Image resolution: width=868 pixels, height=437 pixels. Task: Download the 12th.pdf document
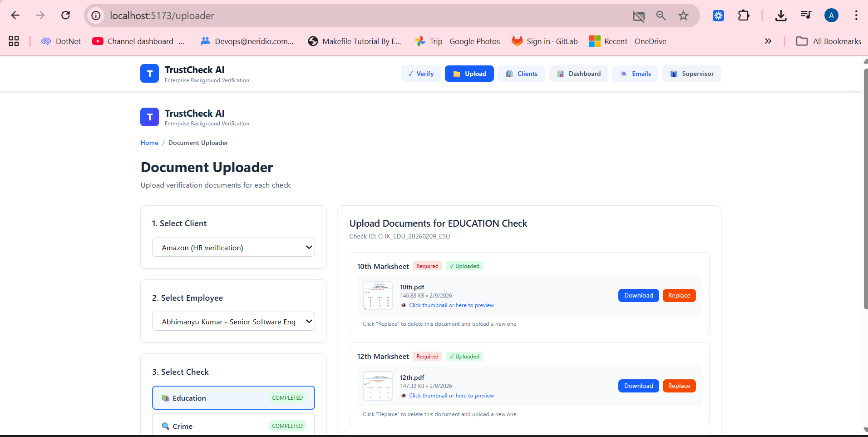pos(638,386)
